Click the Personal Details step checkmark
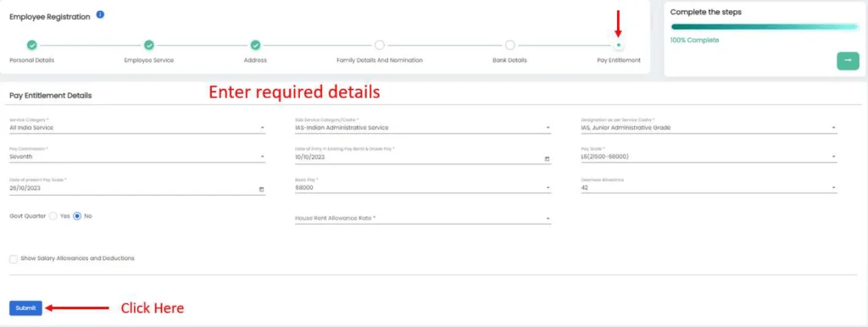 [x=32, y=46]
